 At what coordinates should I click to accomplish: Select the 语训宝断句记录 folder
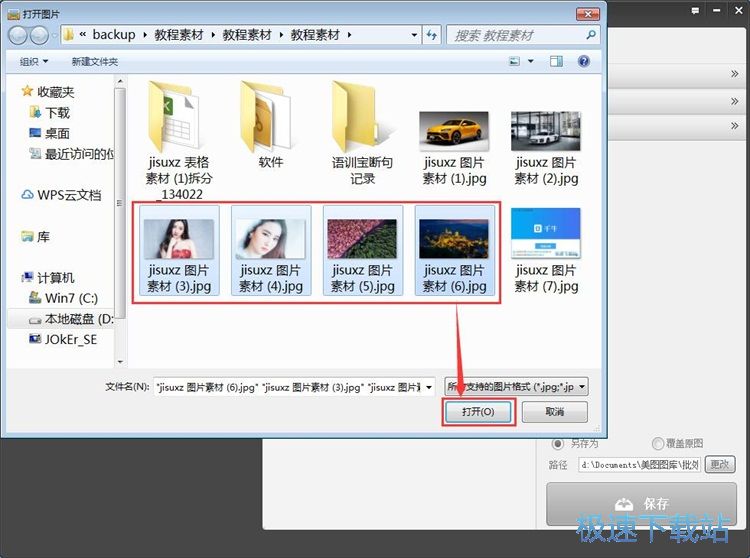coord(362,133)
